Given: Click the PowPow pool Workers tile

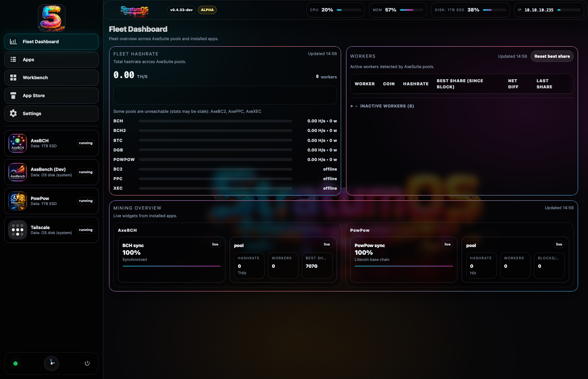Looking at the screenshot, I should pyautogui.click(x=515, y=265).
